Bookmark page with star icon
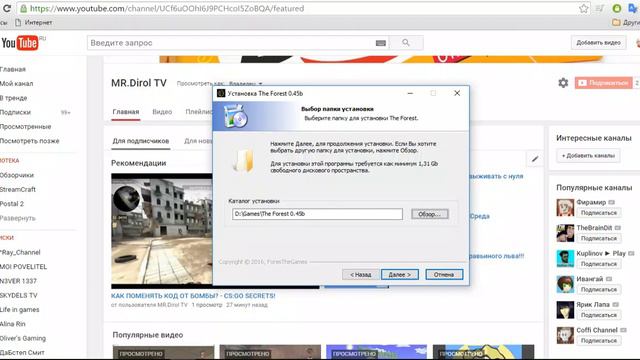This screenshot has height=360, width=640. pos(584,8)
